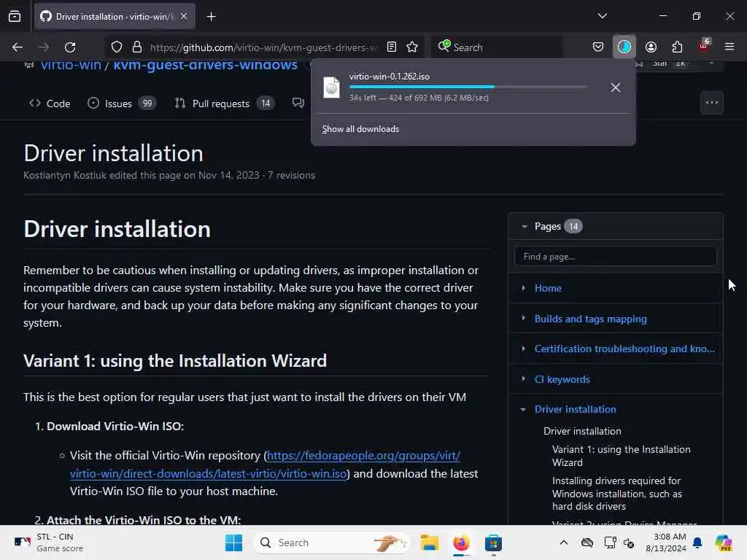Close the Driver installation tab

click(x=184, y=17)
